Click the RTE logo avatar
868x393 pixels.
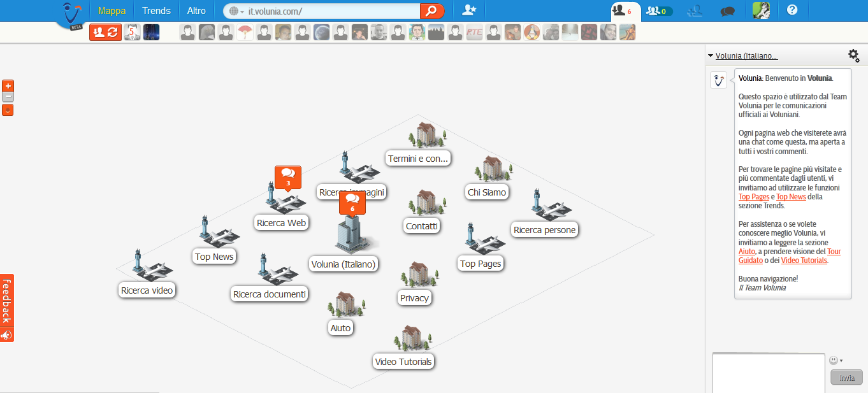474,32
